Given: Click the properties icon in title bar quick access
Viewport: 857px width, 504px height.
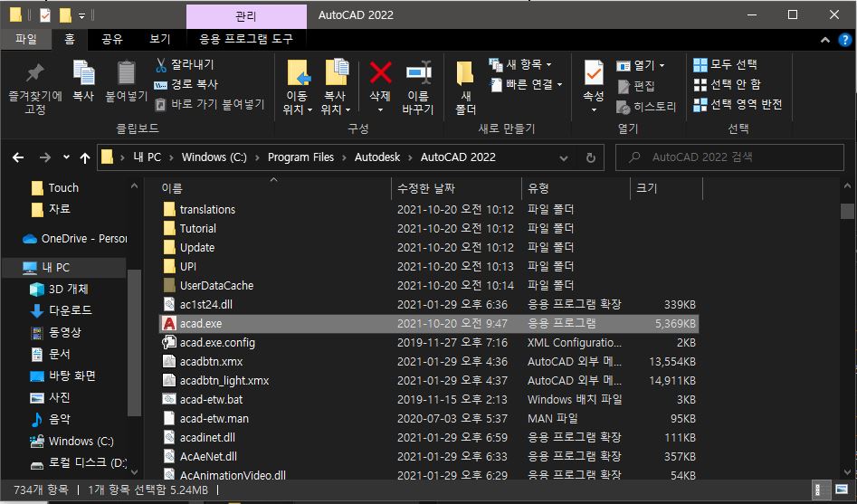Looking at the screenshot, I should click(x=45, y=15).
